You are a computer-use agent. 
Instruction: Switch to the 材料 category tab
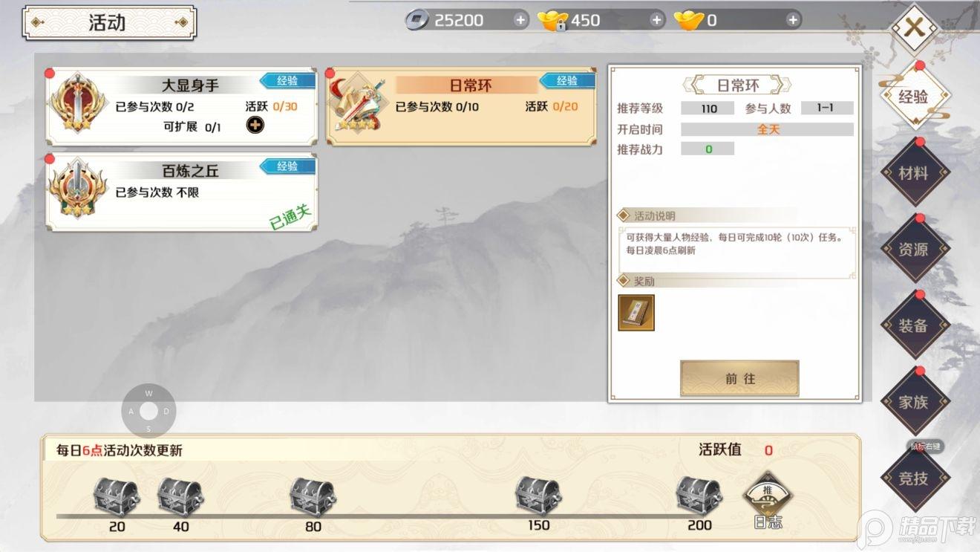(x=914, y=173)
